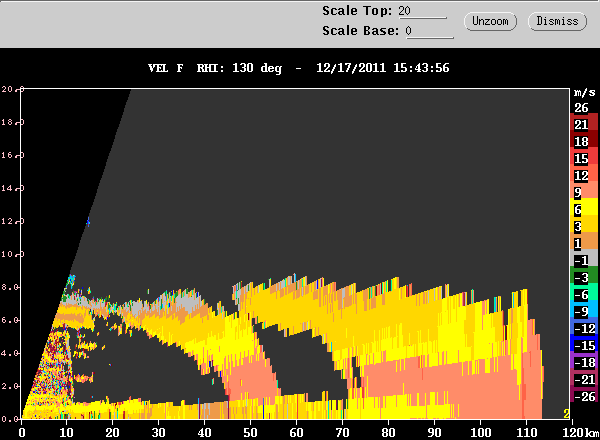This screenshot has width=600, height=440.
Task: Click the -3 m/s green legend color
Action: (x=585, y=277)
